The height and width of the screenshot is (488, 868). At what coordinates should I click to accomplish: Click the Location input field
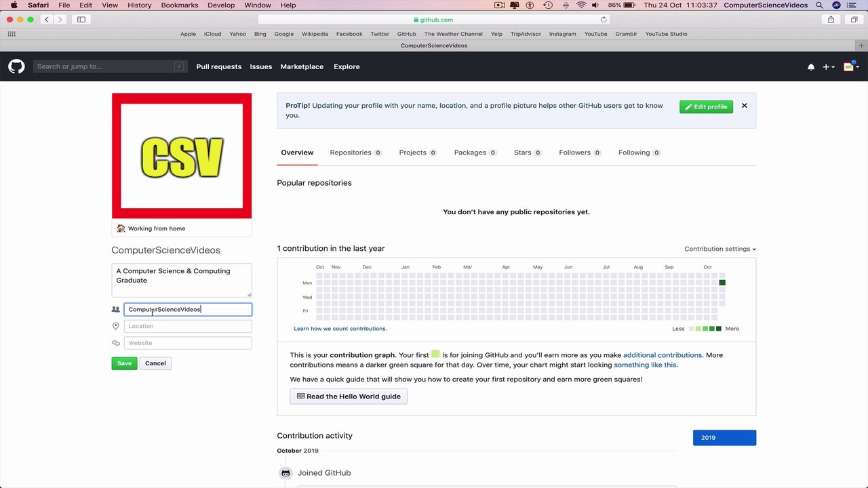188,326
